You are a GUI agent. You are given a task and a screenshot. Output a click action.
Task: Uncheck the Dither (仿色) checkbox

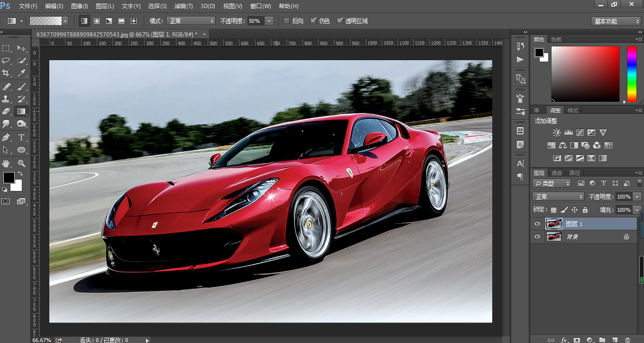click(313, 21)
